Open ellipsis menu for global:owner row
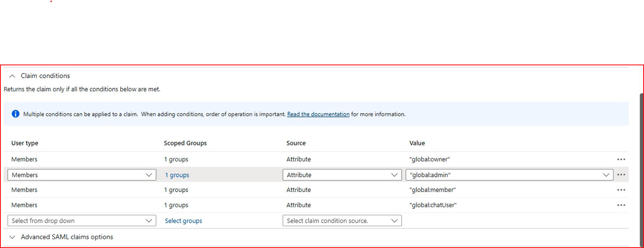 621,159
